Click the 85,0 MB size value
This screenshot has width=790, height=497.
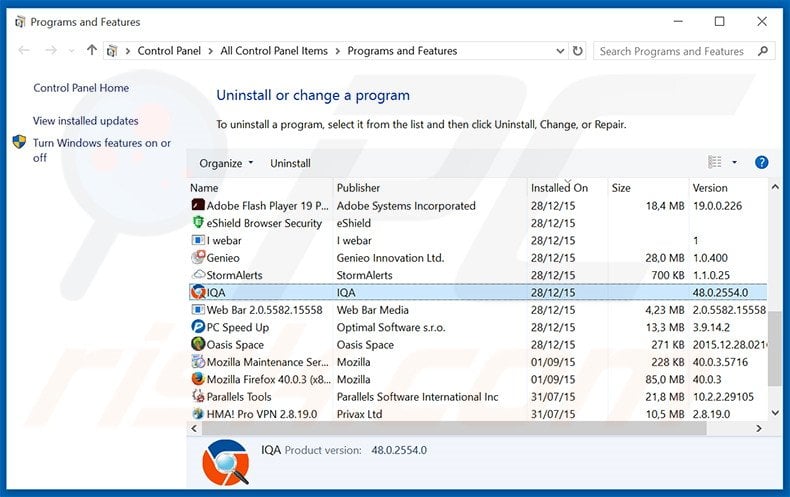pos(665,379)
